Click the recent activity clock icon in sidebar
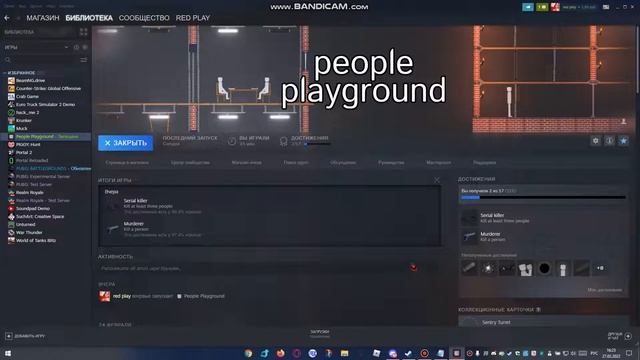This screenshot has width=640, height=360. click(x=76, y=47)
